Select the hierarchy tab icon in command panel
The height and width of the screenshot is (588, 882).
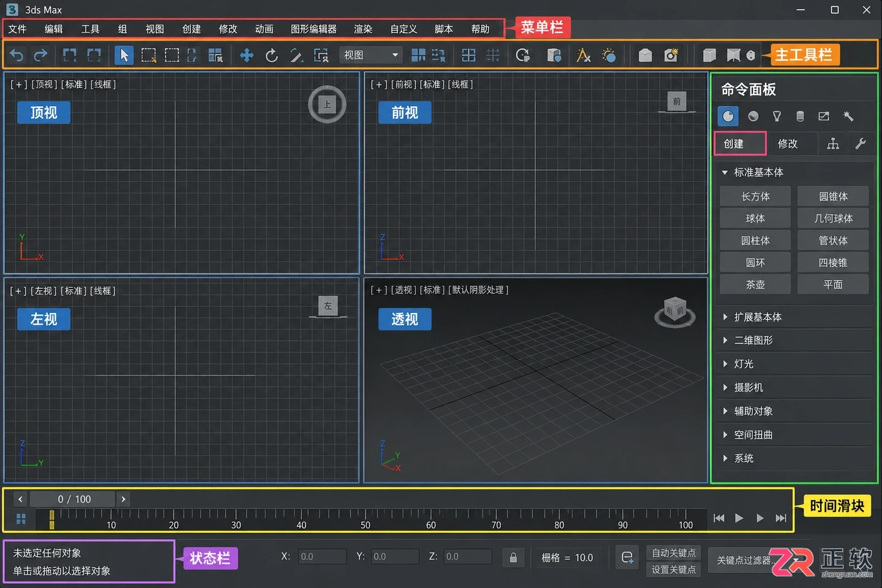pos(833,143)
